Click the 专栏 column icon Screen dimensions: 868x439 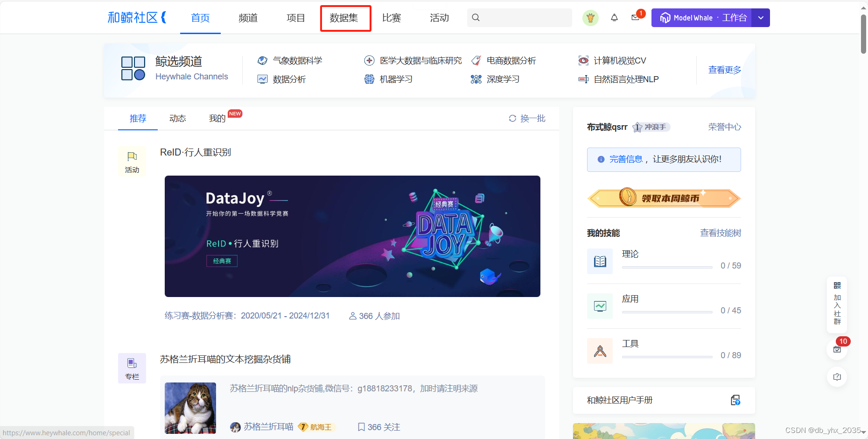[132, 363]
